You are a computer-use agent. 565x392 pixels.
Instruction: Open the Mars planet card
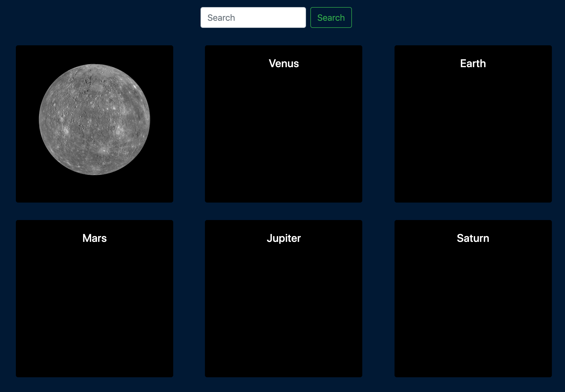pyautogui.click(x=95, y=299)
